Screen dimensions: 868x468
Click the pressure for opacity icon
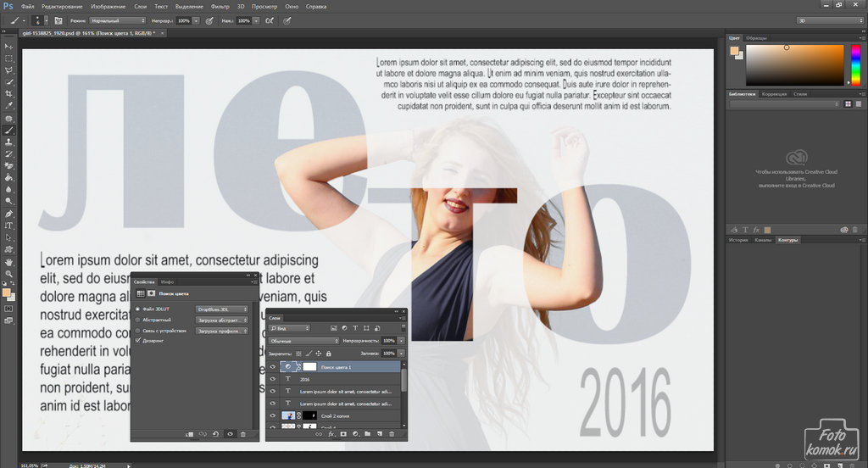click(209, 20)
